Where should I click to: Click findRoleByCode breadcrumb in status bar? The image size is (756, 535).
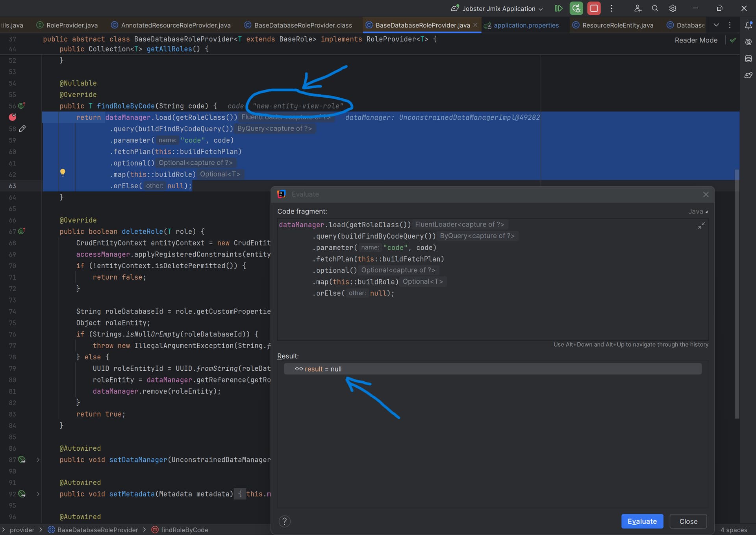pos(180,530)
